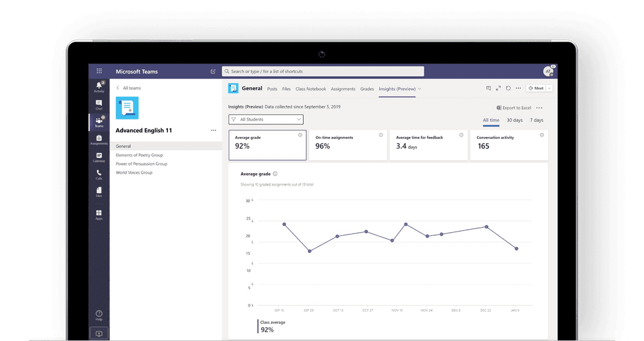This screenshot has height=341, width=644.
Task: Select the Insights (Preview) tab
Action: coord(397,89)
